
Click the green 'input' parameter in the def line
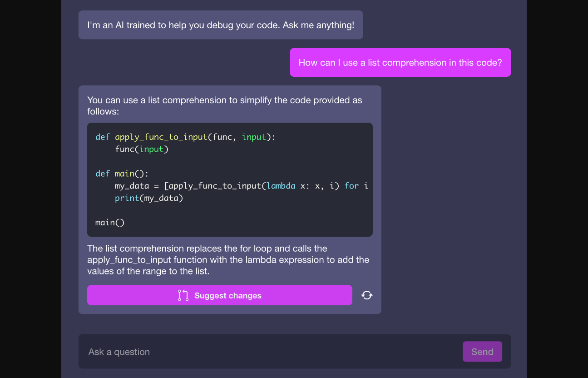pos(254,137)
